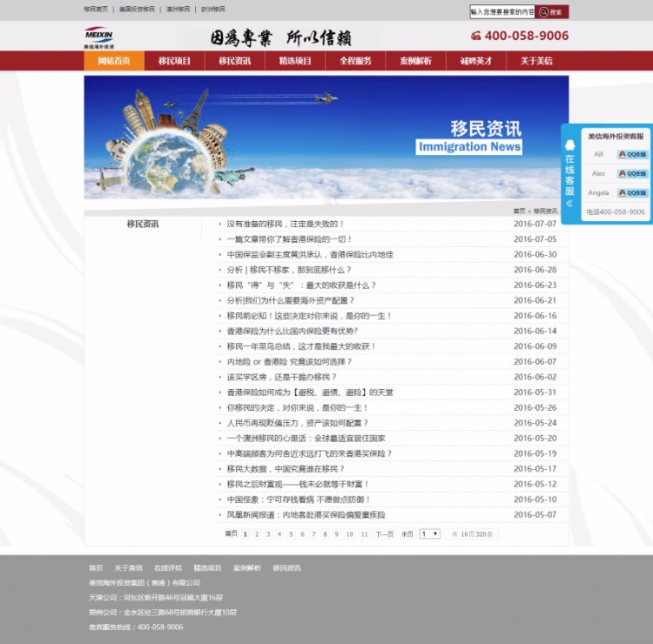Viewport: 653px width, 644px height.
Task: Open article 凤凰新闻报道：内地客赴港买保险偏爱重疾险
Action: pos(306,514)
